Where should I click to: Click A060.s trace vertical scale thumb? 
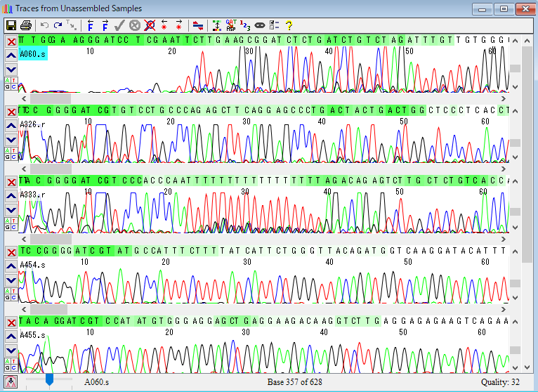click(x=515, y=69)
